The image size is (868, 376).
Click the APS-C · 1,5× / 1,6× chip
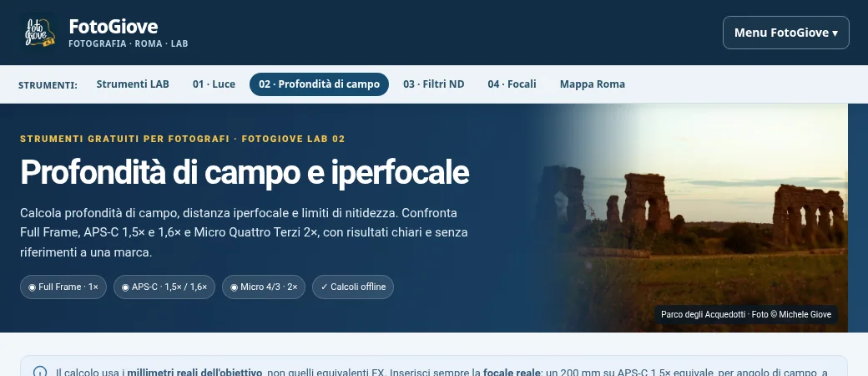(x=164, y=287)
